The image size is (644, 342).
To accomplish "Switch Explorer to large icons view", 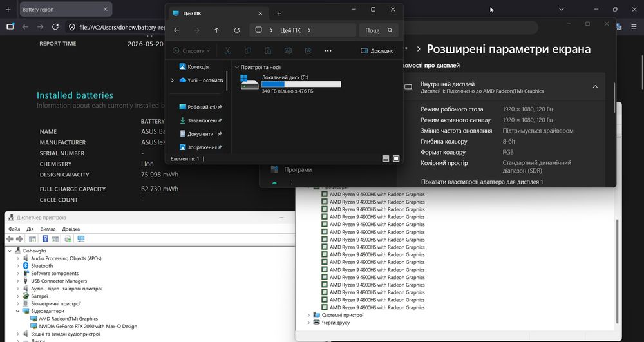I will click(x=396, y=158).
